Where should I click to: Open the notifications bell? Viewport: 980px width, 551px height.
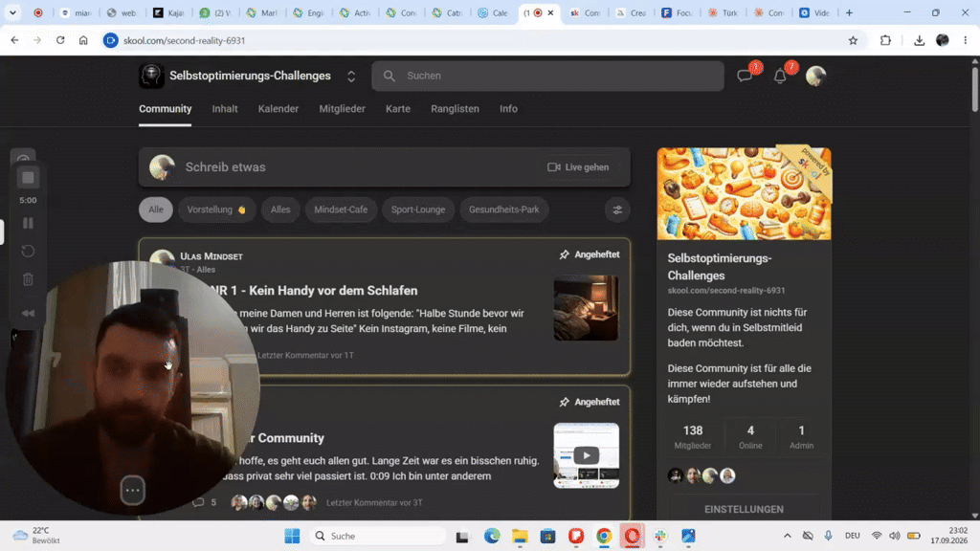click(x=780, y=77)
